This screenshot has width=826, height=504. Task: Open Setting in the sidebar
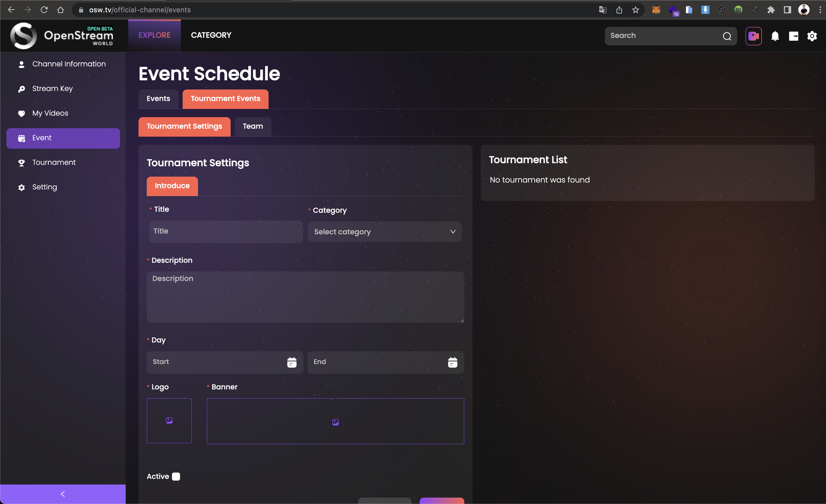[x=63, y=187]
